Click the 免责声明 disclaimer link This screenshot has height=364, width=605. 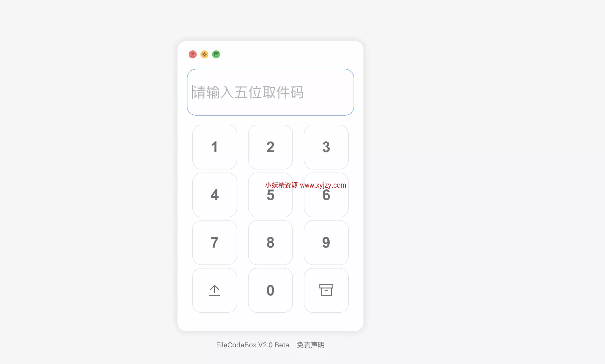click(x=311, y=344)
